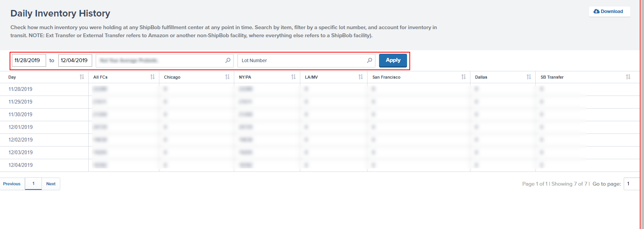The image size is (644, 229).
Task: Click the item search input field
Action: coord(159,61)
